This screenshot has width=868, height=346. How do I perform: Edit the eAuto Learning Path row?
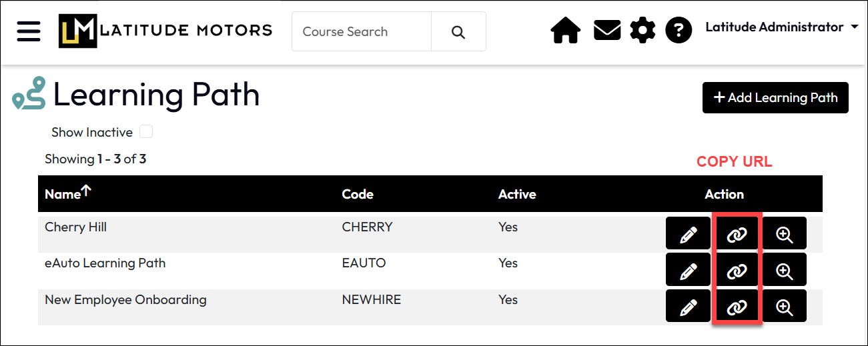(688, 271)
